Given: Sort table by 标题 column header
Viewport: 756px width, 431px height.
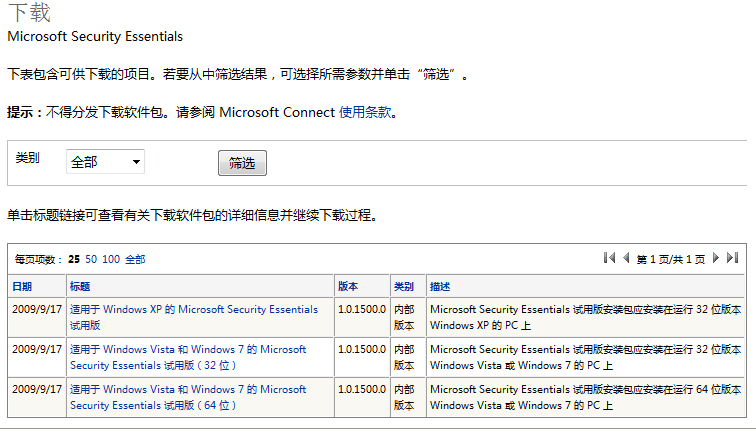Looking at the screenshot, I should tap(80, 286).
